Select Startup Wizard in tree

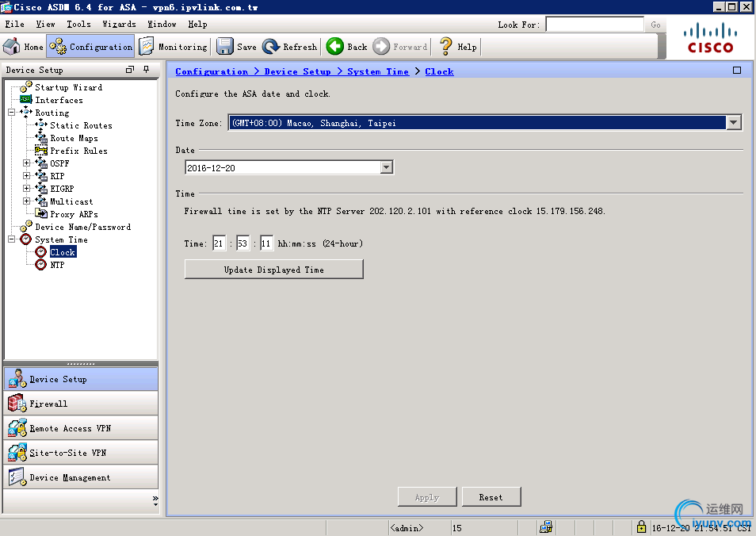coord(68,87)
